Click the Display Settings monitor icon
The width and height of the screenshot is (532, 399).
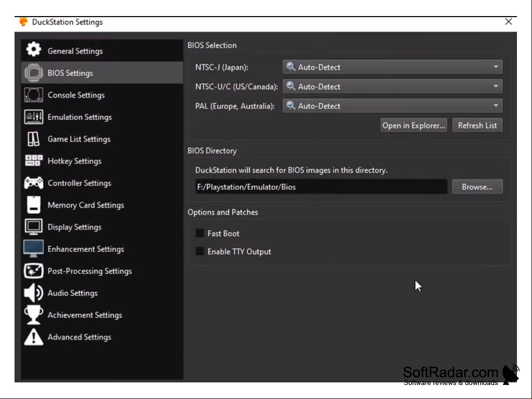pos(34,227)
